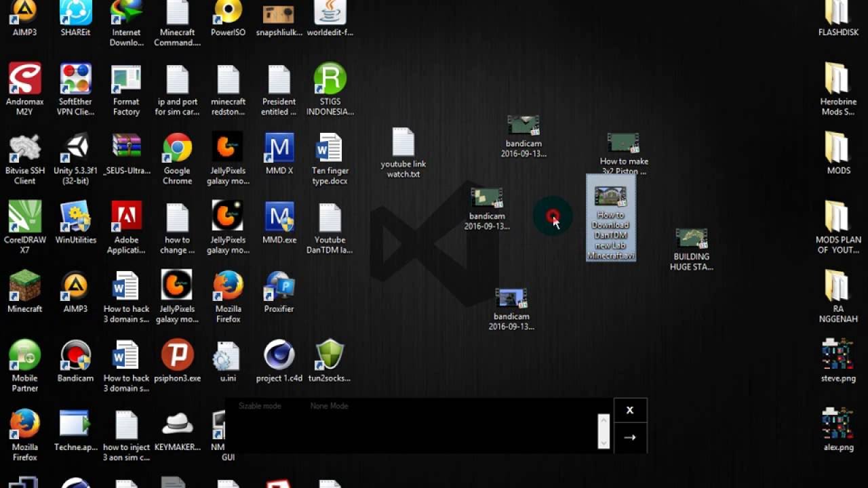The height and width of the screenshot is (488, 868).
Task: Select the ip and port for sim card file
Action: point(177,89)
